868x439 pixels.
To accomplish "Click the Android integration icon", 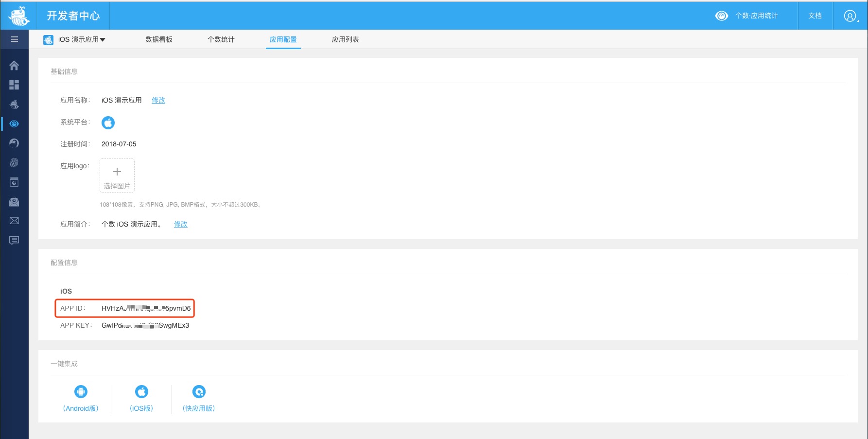I will point(81,391).
